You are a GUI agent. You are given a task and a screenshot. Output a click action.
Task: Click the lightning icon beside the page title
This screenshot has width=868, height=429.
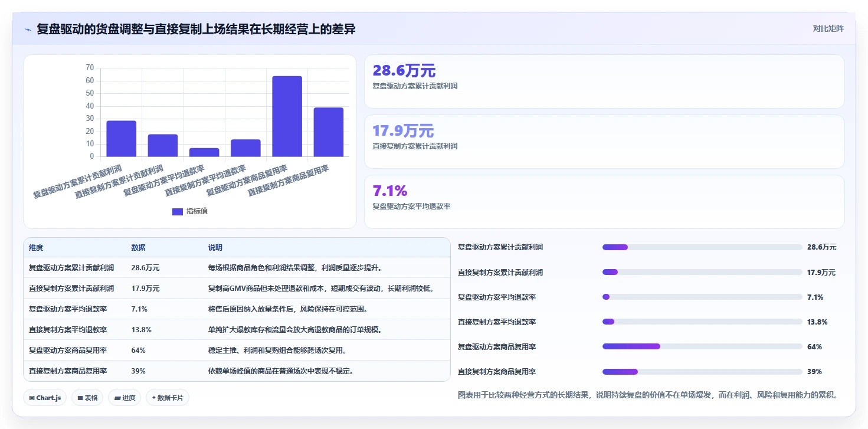[28, 30]
